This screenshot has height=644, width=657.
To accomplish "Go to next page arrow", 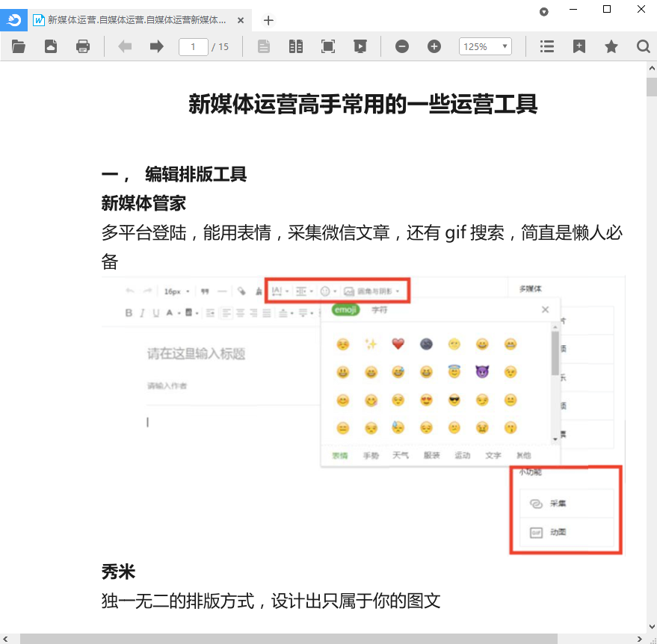I will [x=156, y=46].
